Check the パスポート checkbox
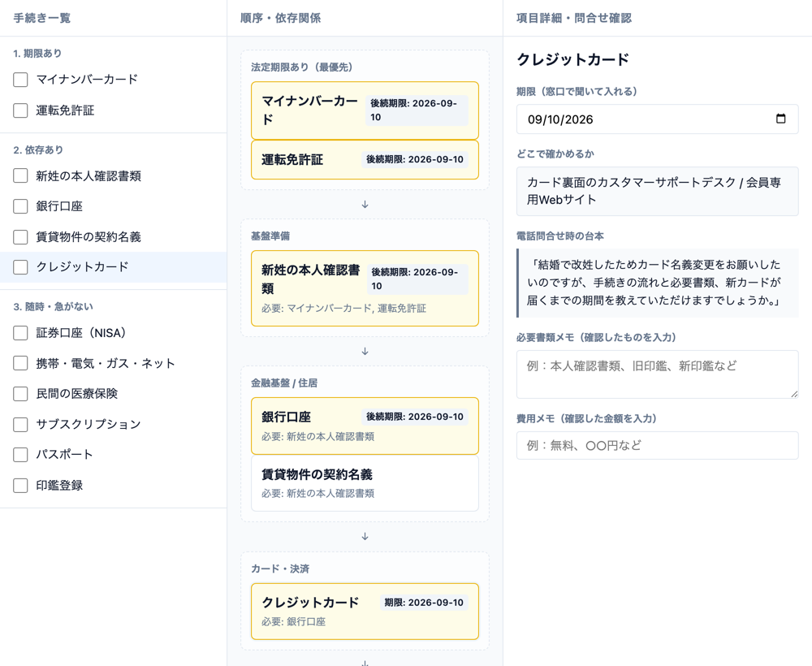Viewport: 812px width, 666px height. point(20,455)
